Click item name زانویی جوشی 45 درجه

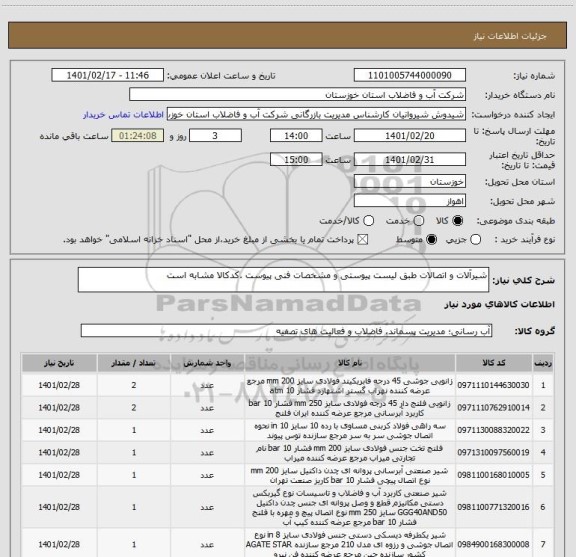[x=350, y=385]
